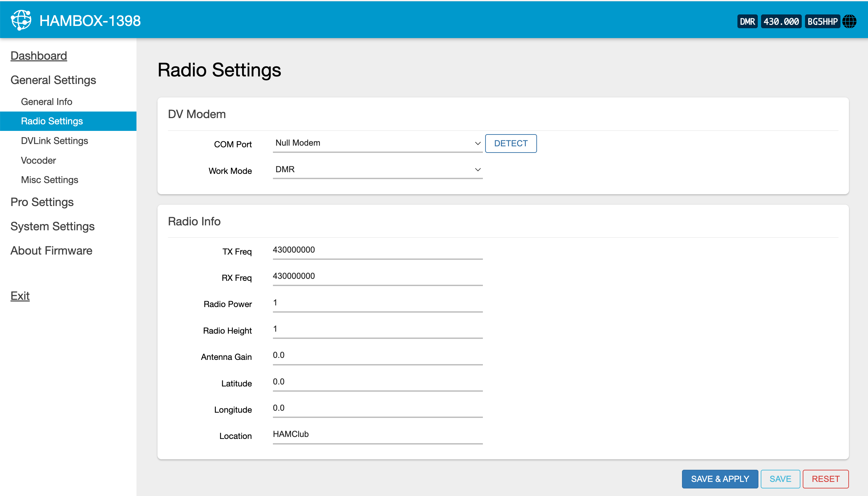Screen dimensions: 868x496
Task: Click the network globe status icon
Action: 849,21
